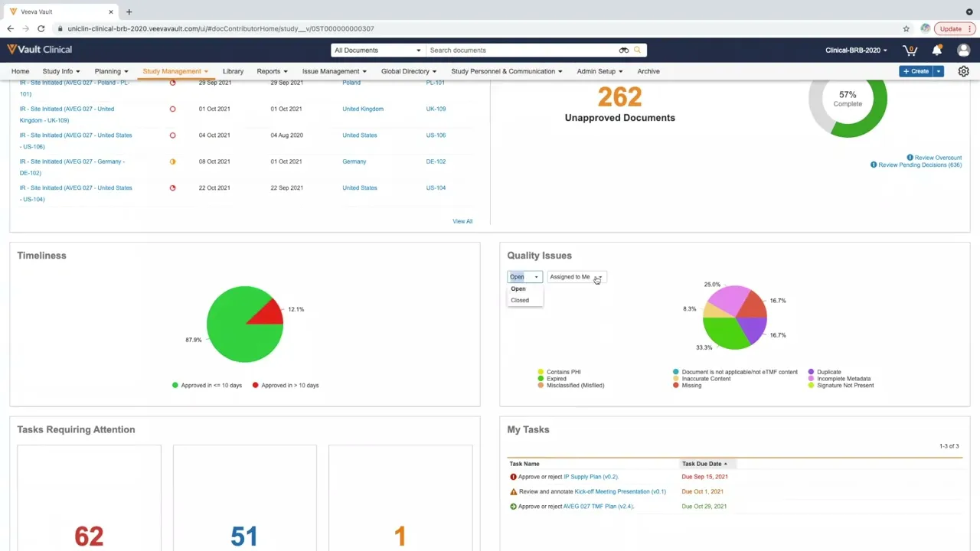
Task: Open the notifications bell
Action: pos(936,51)
